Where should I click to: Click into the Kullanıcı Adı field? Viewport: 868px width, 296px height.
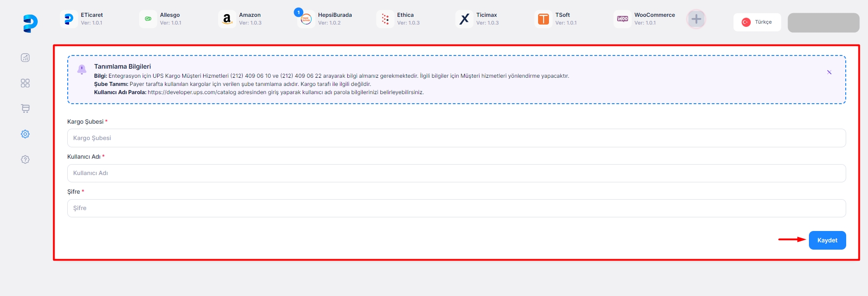coord(456,173)
